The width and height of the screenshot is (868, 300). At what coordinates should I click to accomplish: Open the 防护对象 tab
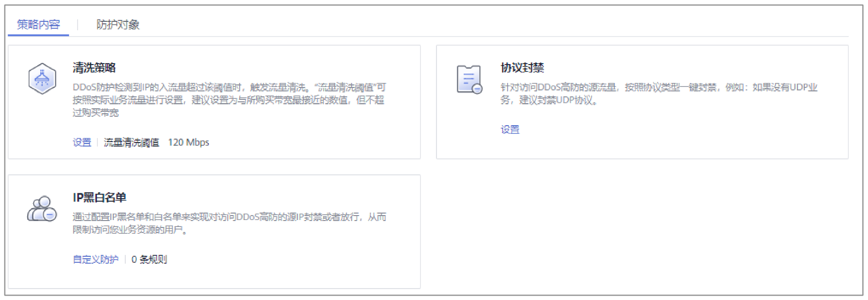[118, 24]
